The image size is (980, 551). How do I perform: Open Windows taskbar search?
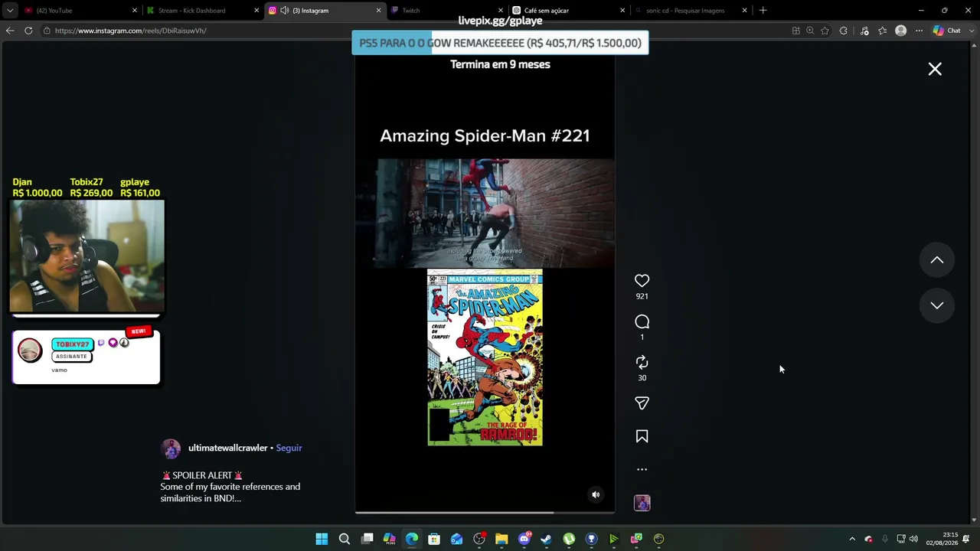pos(345,539)
